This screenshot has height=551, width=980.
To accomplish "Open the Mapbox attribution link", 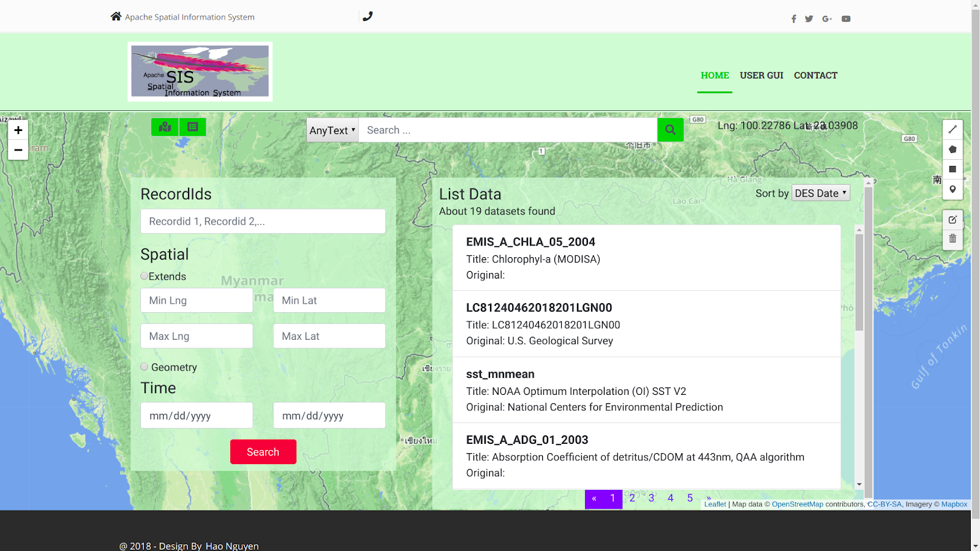I will (954, 504).
